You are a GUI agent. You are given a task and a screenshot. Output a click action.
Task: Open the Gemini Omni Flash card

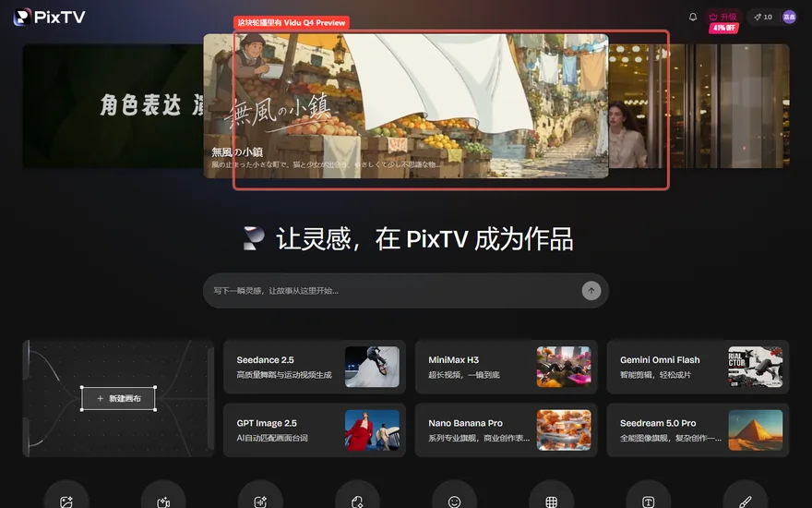tap(698, 367)
